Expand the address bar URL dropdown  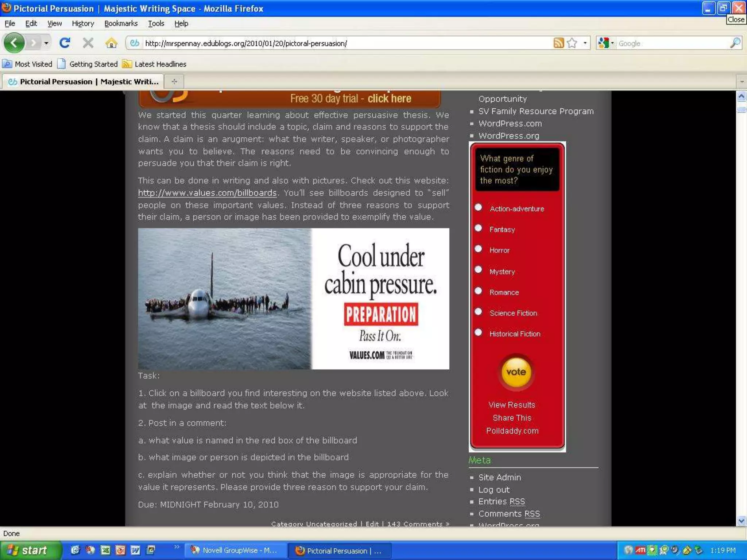pos(585,43)
